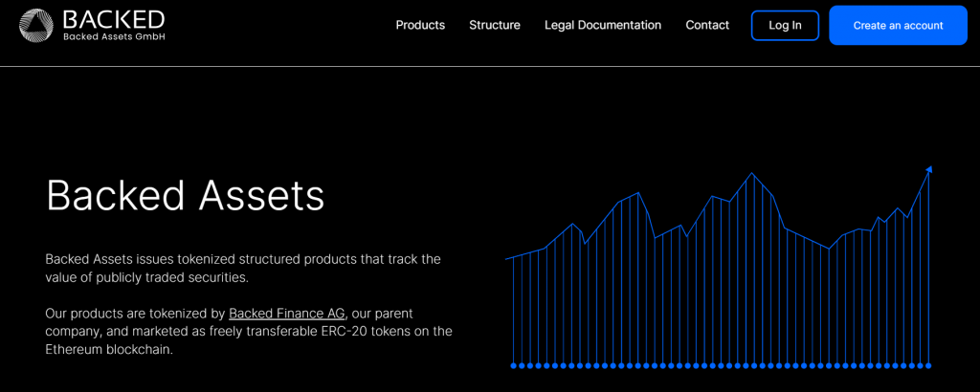Screen dimensions: 980x392
Task: Click the 'tokenized structured products' paragraph
Action: [x=243, y=268]
